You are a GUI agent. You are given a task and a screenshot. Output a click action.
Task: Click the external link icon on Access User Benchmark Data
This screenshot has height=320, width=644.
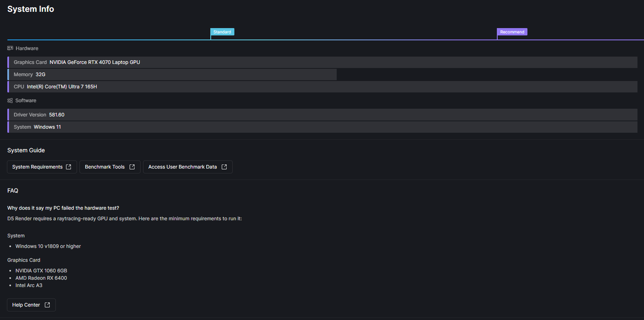[224, 167]
